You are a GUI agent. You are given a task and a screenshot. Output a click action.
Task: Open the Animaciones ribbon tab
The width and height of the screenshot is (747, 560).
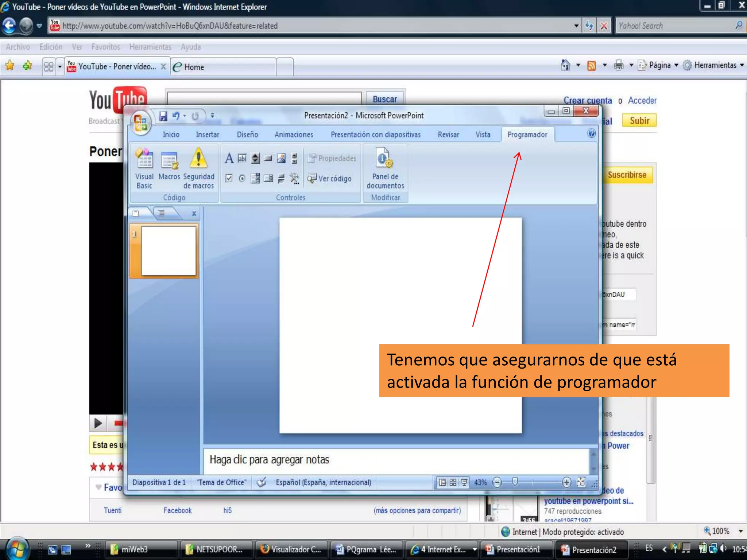(x=294, y=135)
